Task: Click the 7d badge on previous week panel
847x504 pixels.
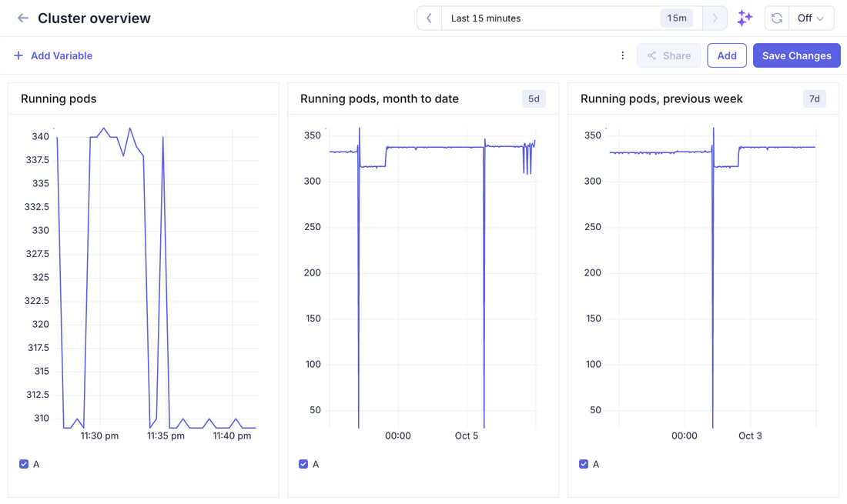Action: coord(814,98)
